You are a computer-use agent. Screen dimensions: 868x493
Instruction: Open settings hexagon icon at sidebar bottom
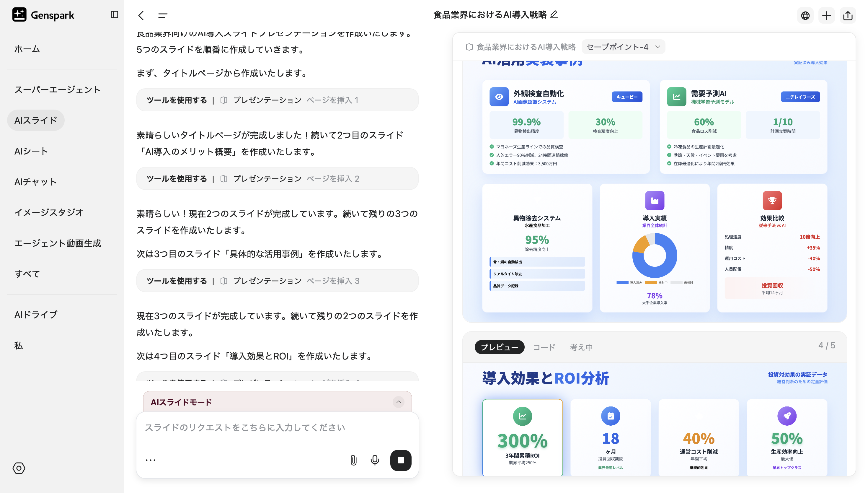point(19,468)
